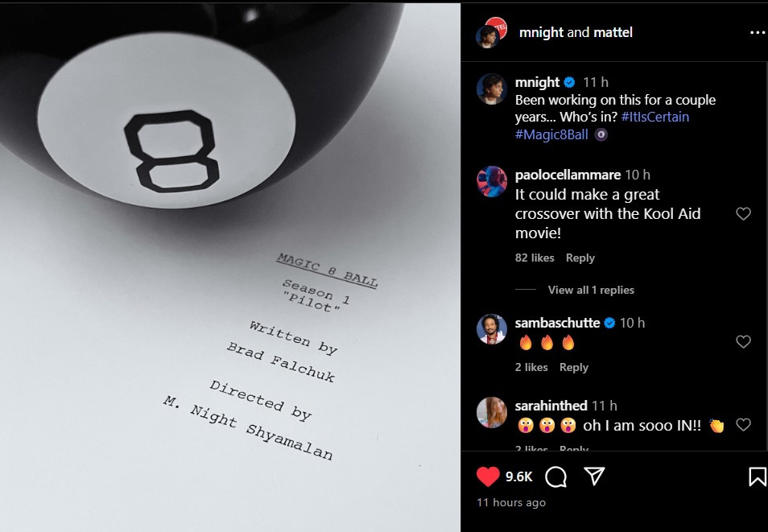Like sambaschutte's fire emoji comment
Screen dimensions: 768x532
click(x=744, y=341)
